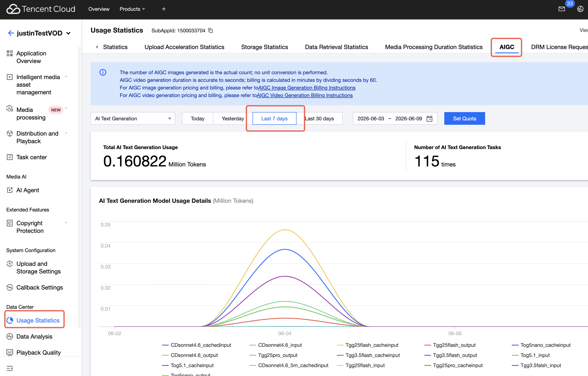Image resolution: width=588 pixels, height=376 pixels.
Task: Collapse sidebar using the bottom menu icon
Action: click(x=10, y=368)
